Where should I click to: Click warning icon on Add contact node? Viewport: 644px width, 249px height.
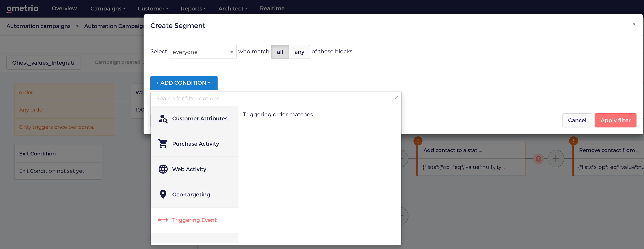418,141
